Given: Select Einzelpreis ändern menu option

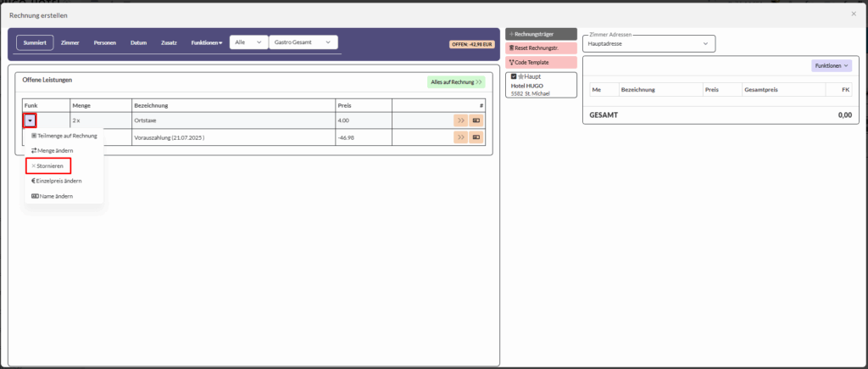Looking at the screenshot, I should pyautogui.click(x=56, y=181).
